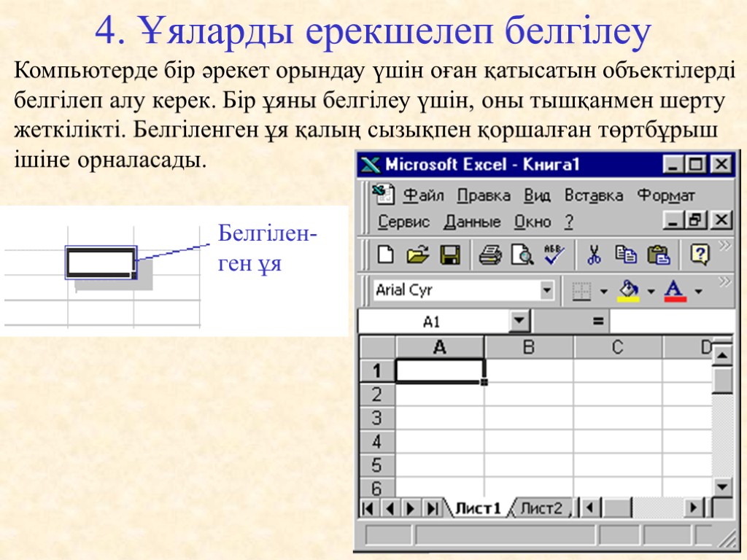Screen dimensions: 747x560
Task: Open the Вид menu
Action: (x=537, y=195)
